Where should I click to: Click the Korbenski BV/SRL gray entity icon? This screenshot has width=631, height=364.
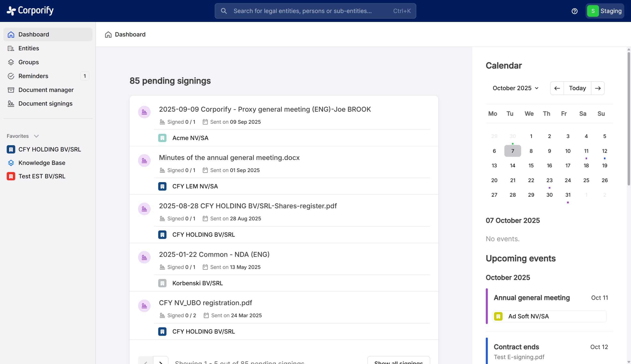[x=162, y=283]
